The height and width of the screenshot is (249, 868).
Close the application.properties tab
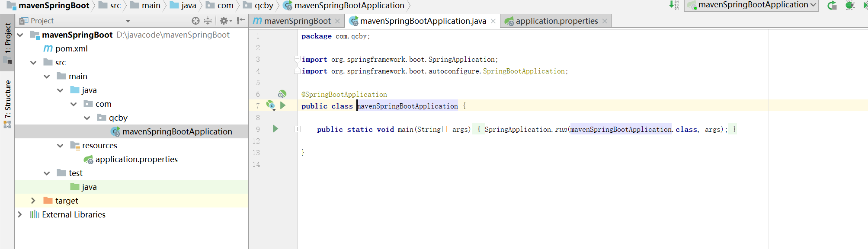tap(605, 21)
